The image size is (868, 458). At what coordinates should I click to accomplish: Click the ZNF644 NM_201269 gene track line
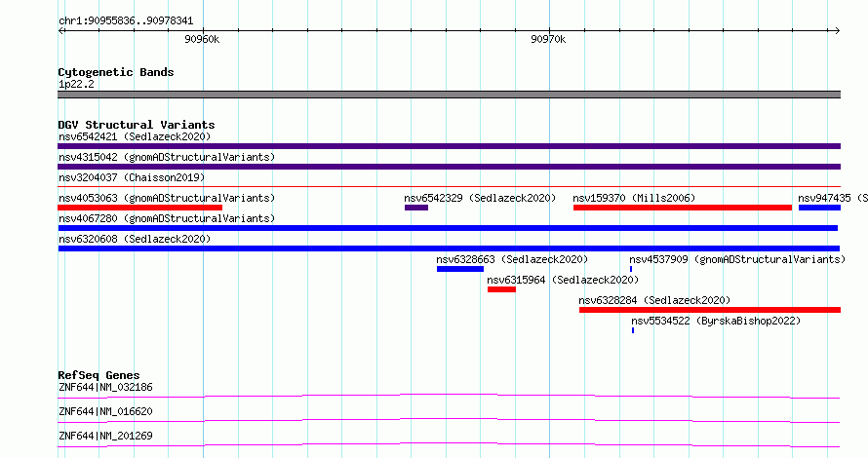449,444
